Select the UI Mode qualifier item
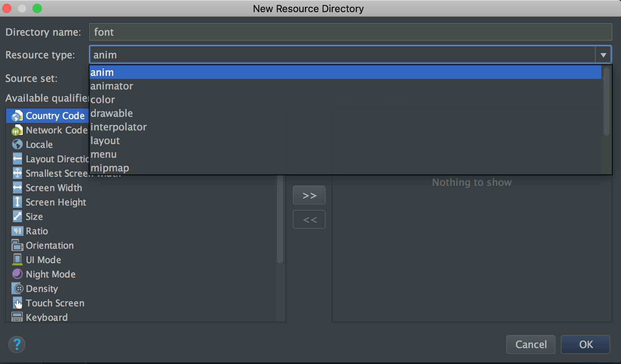 pos(43,260)
